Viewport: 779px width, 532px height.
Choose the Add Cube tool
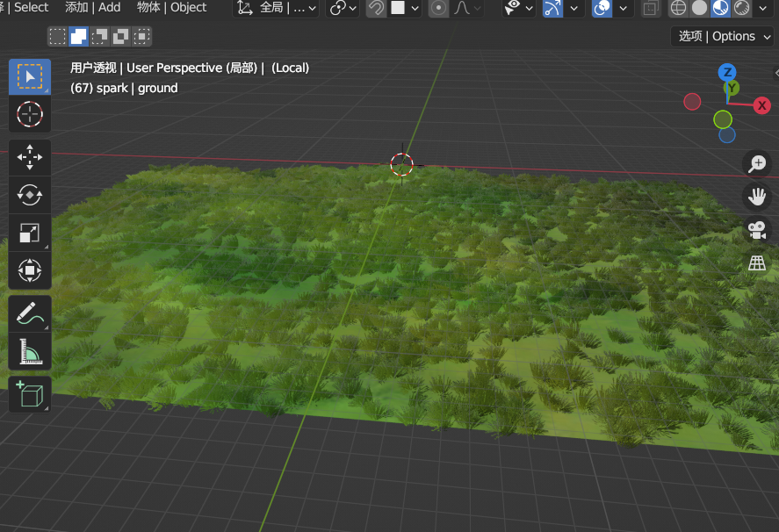point(30,395)
